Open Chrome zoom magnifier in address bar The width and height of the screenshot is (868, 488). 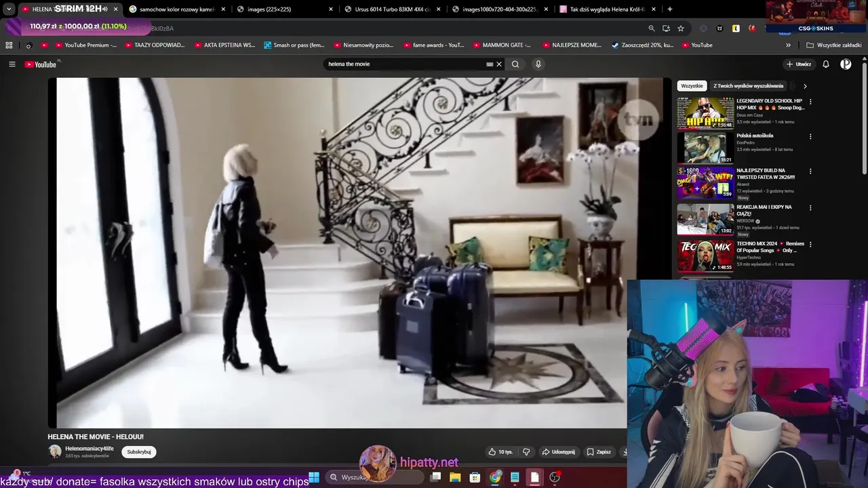point(652,28)
